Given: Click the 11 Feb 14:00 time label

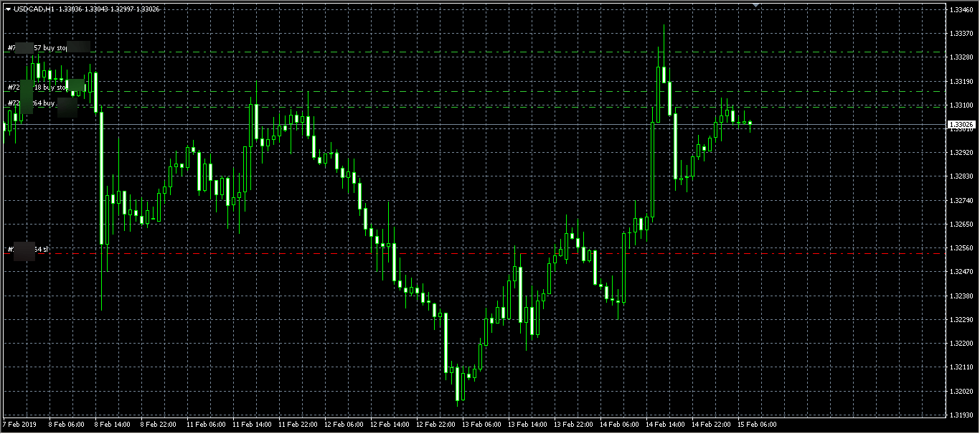Looking at the screenshot, I should [x=252, y=425].
